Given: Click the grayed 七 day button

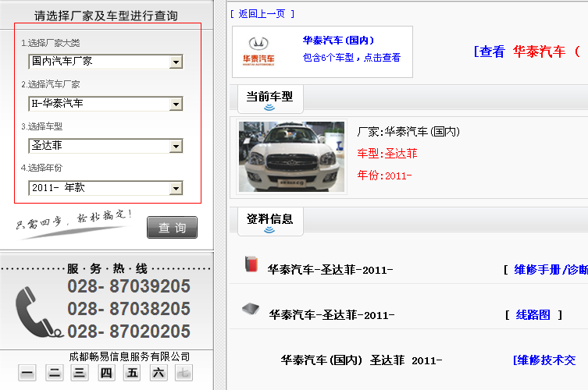Looking at the screenshot, I should (x=184, y=373).
